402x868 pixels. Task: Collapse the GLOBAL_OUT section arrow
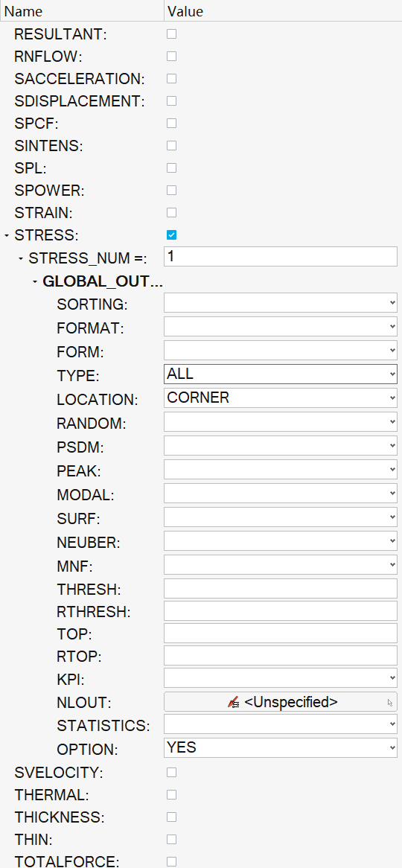click(35, 282)
